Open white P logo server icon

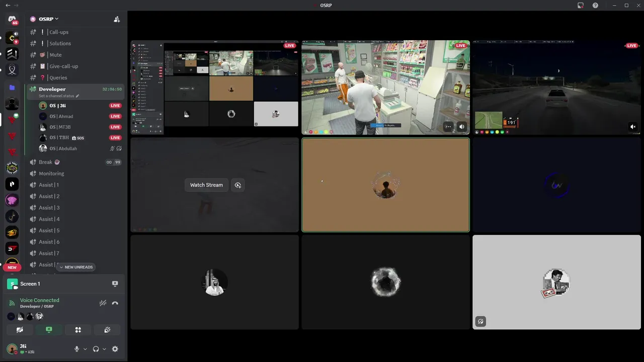[12, 184]
